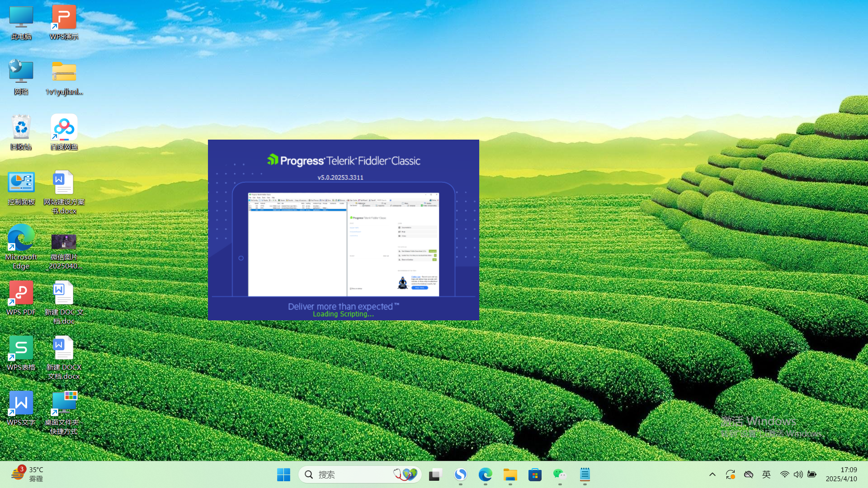Image resolution: width=868 pixels, height=488 pixels.
Task: Open the 35°C weather widget
Action: [x=27, y=474]
